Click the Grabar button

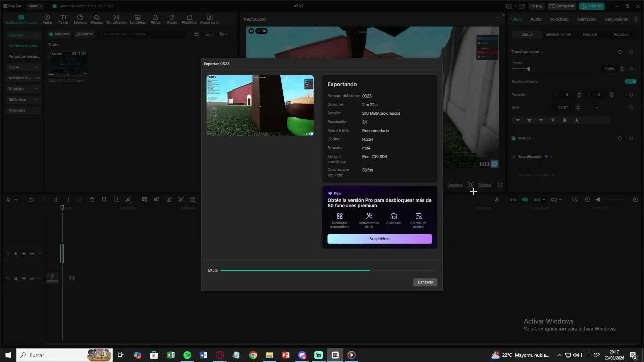(x=84, y=34)
